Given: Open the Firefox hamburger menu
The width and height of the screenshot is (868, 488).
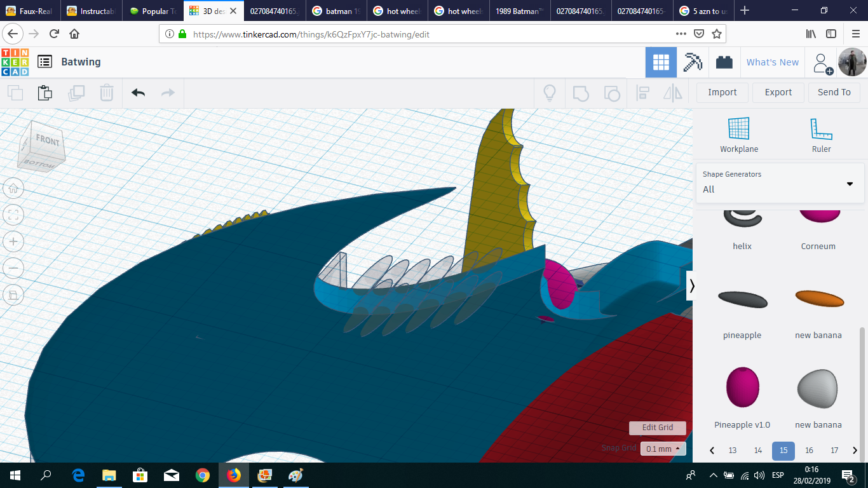Looking at the screenshot, I should click(x=855, y=34).
